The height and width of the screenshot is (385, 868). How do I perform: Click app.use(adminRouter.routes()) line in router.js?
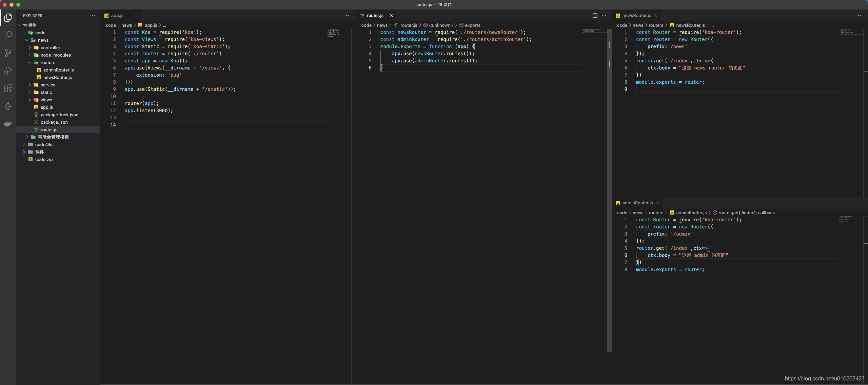point(434,61)
